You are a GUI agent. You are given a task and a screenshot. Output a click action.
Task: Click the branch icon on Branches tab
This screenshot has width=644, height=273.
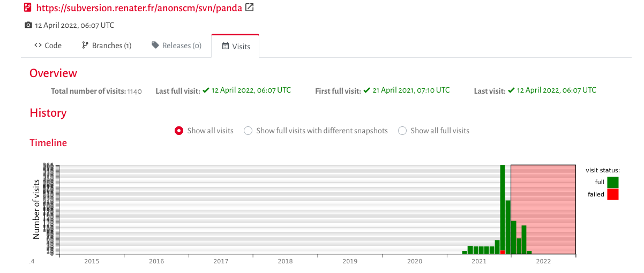[85, 45]
